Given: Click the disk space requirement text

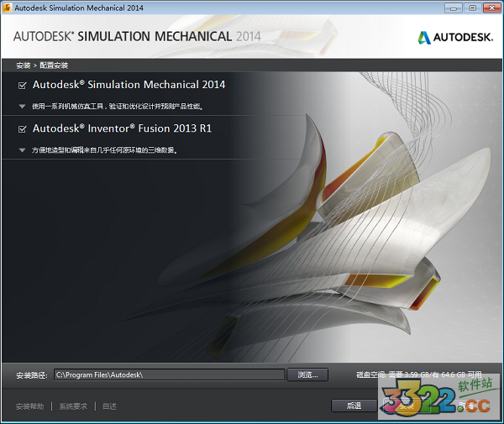Looking at the screenshot, I should click(x=419, y=374).
